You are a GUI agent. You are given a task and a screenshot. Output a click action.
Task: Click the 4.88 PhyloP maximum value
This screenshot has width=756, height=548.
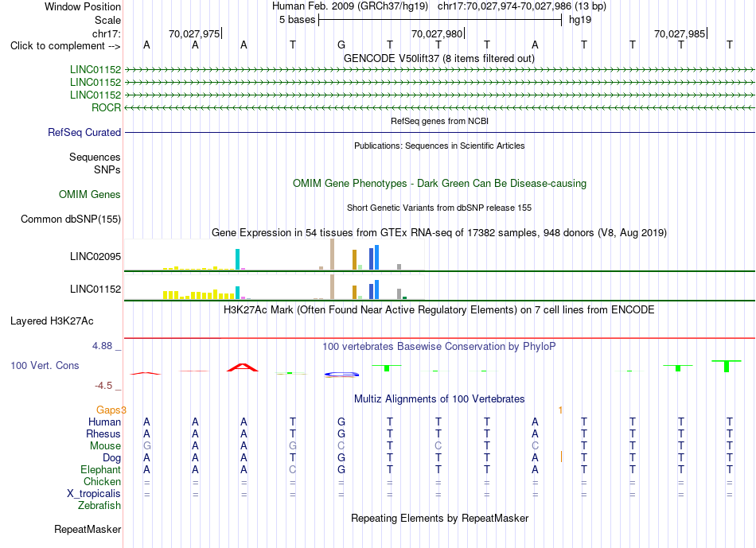[102, 345]
